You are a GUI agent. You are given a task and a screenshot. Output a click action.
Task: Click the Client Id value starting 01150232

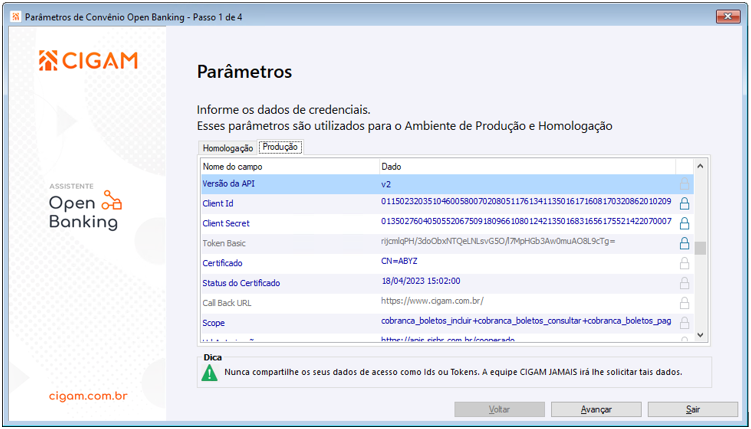[x=526, y=201]
